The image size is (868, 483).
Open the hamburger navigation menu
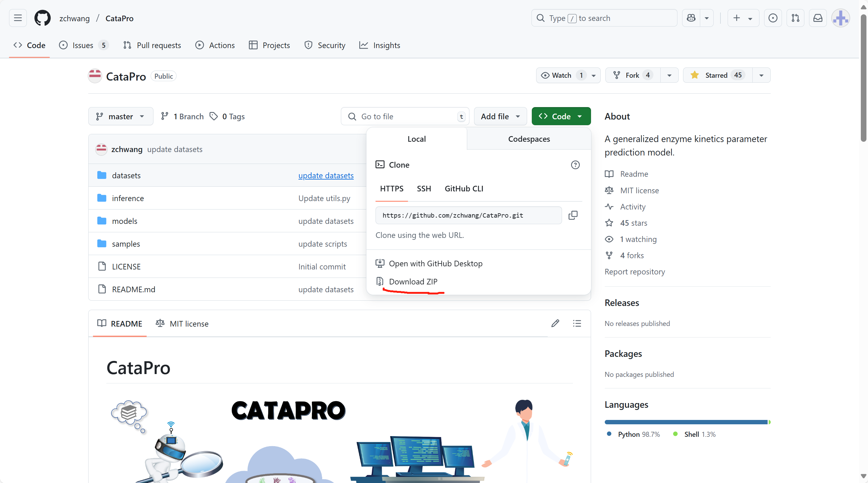click(18, 18)
